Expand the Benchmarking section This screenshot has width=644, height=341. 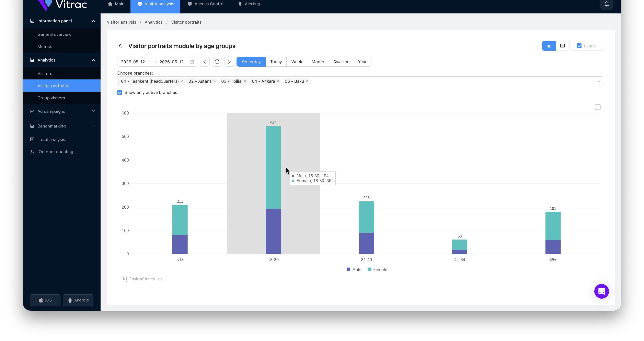click(61, 126)
